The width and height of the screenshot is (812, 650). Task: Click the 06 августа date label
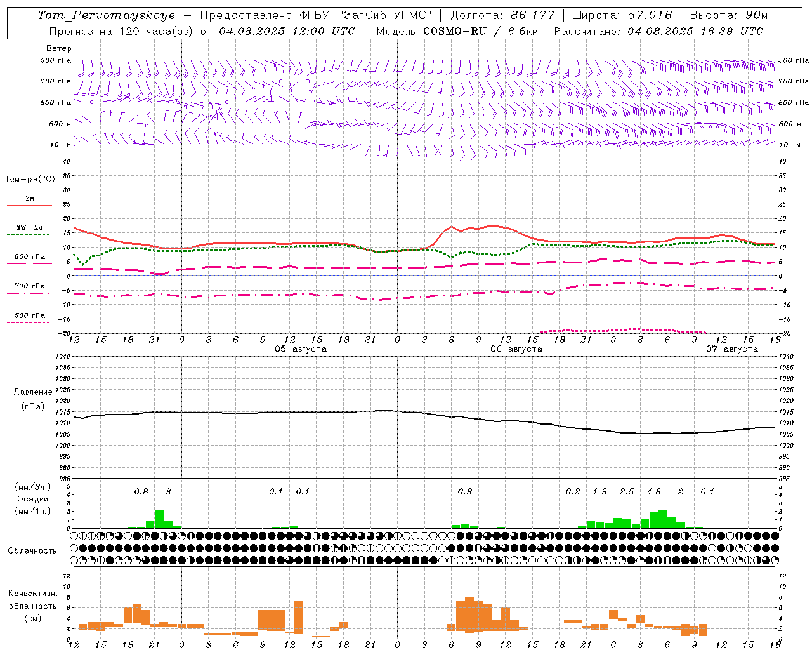coord(516,349)
